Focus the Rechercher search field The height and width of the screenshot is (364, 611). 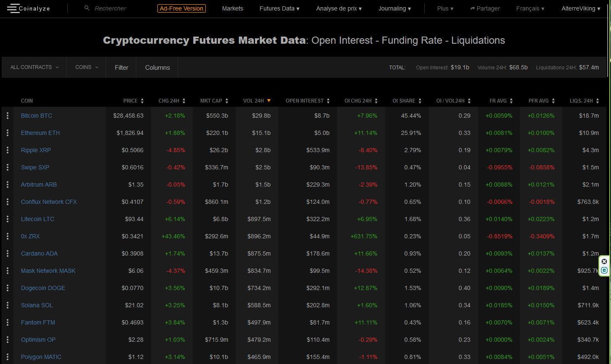coord(110,8)
